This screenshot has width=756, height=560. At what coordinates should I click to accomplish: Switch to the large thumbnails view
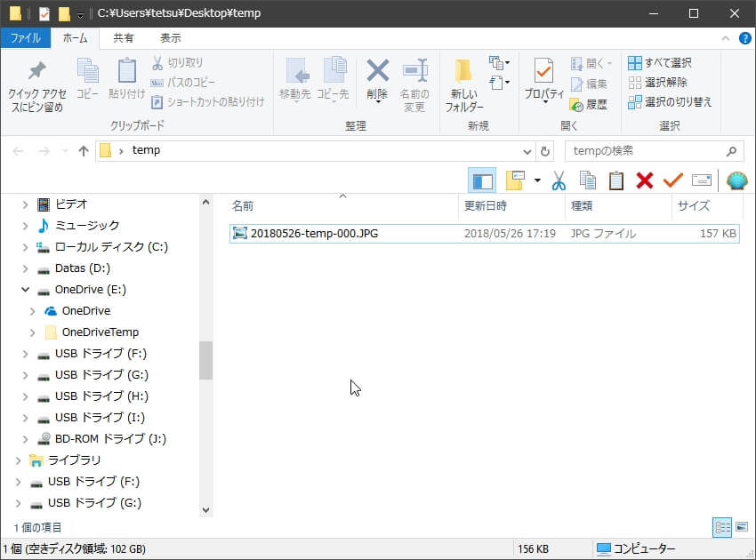tap(741, 528)
